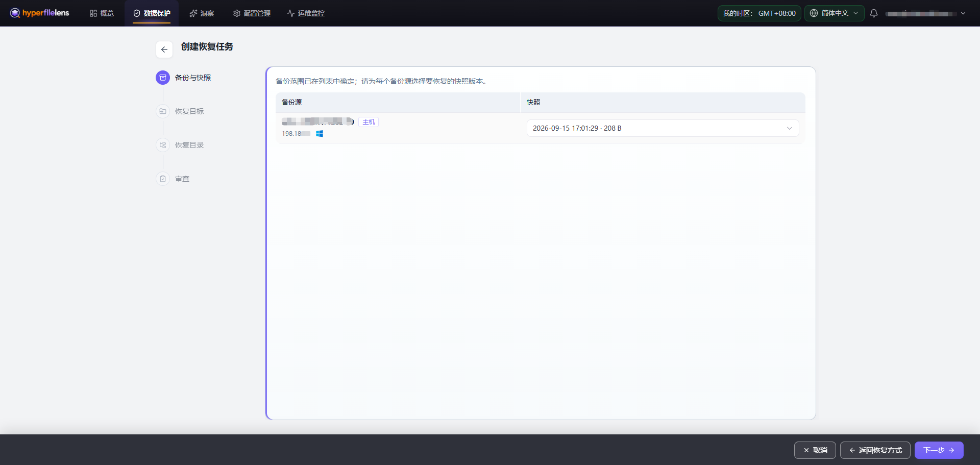Click the 恢复目录 step icon
The image size is (980, 465).
tap(163, 145)
